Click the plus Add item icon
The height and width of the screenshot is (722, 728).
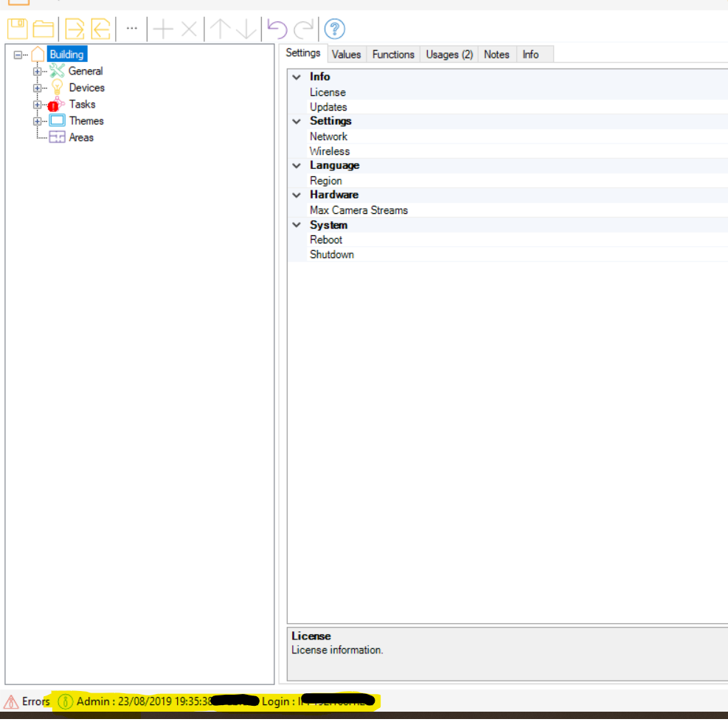(162, 29)
